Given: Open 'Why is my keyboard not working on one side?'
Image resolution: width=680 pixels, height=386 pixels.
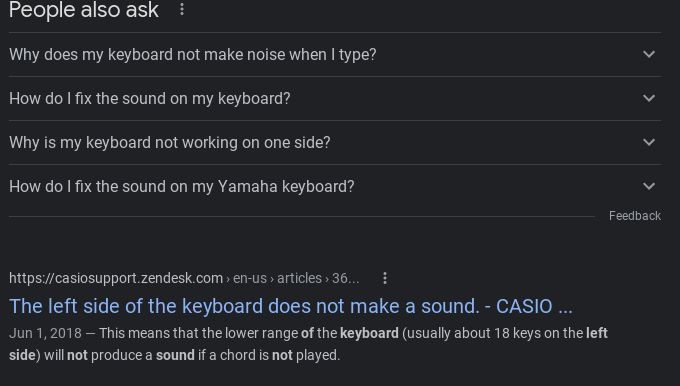Looking at the screenshot, I should point(335,142).
